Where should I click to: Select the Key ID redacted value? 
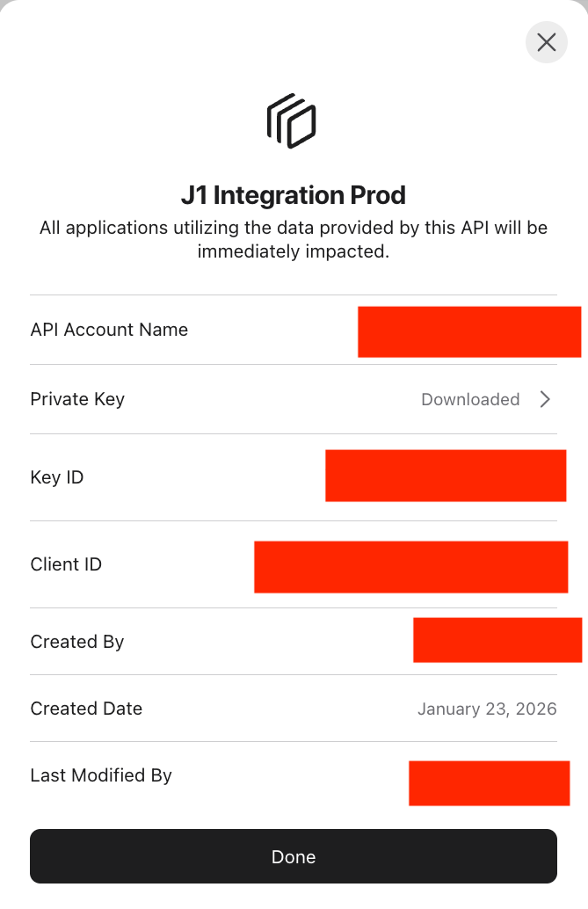(x=445, y=476)
